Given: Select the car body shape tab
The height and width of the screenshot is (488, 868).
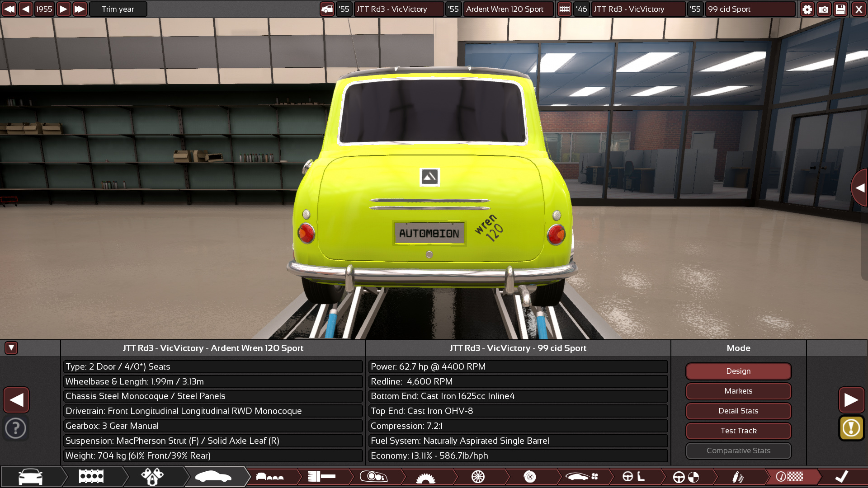Looking at the screenshot, I should pos(213,477).
